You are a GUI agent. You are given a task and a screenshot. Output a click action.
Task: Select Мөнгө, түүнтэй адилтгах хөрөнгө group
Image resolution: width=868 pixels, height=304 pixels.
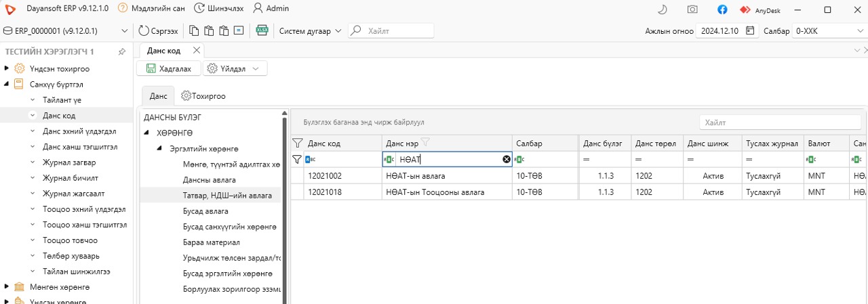coord(231,164)
